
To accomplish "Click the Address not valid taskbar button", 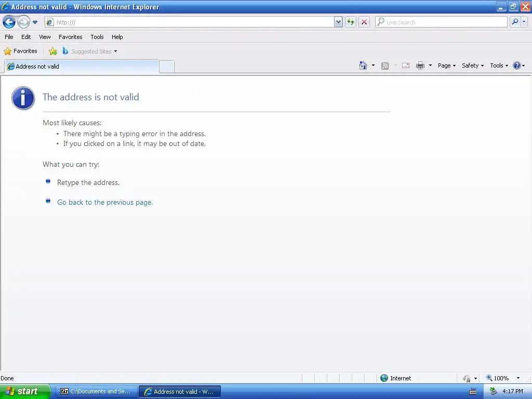I will point(180,392).
